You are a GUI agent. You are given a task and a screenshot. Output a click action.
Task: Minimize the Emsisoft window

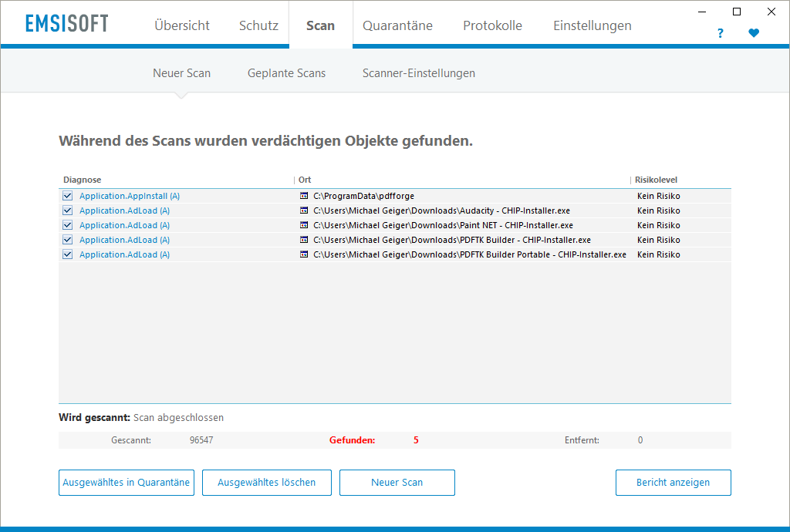[702, 12]
